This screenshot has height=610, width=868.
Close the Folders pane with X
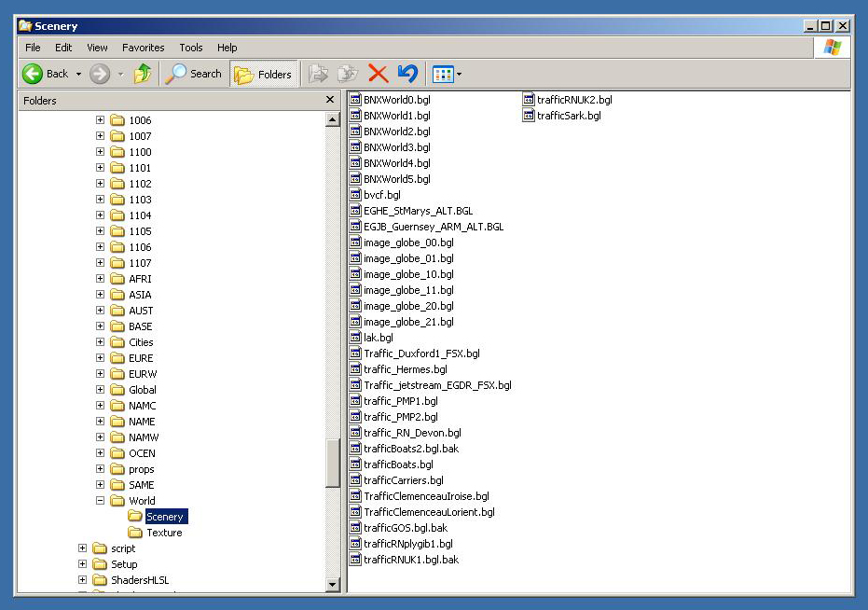(330, 100)
